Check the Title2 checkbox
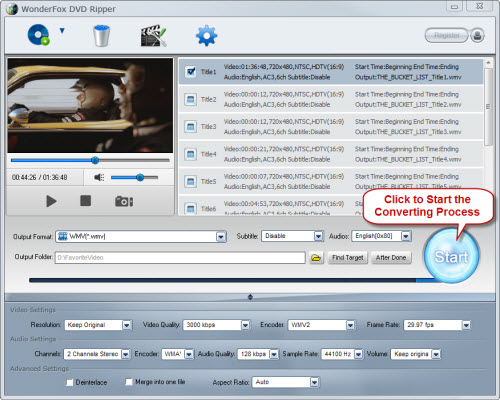The width and height of the screenshot is (500, 400). (x=190, y=99)
